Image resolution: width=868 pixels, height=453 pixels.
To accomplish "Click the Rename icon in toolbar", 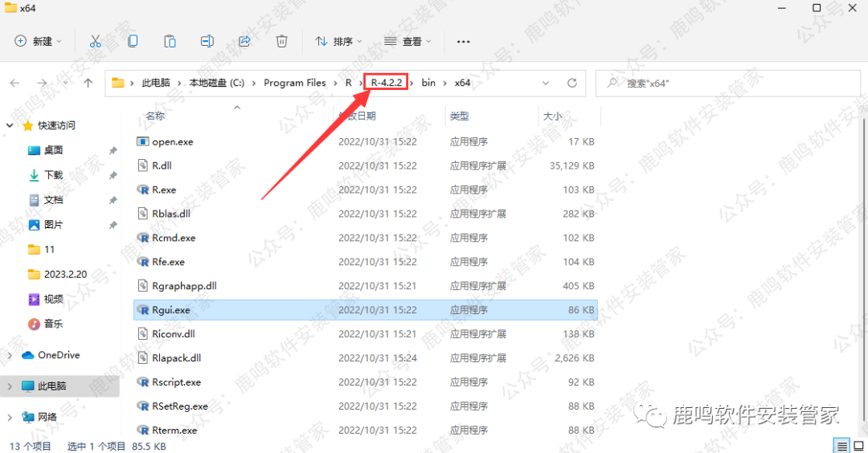I will (207, 41).
